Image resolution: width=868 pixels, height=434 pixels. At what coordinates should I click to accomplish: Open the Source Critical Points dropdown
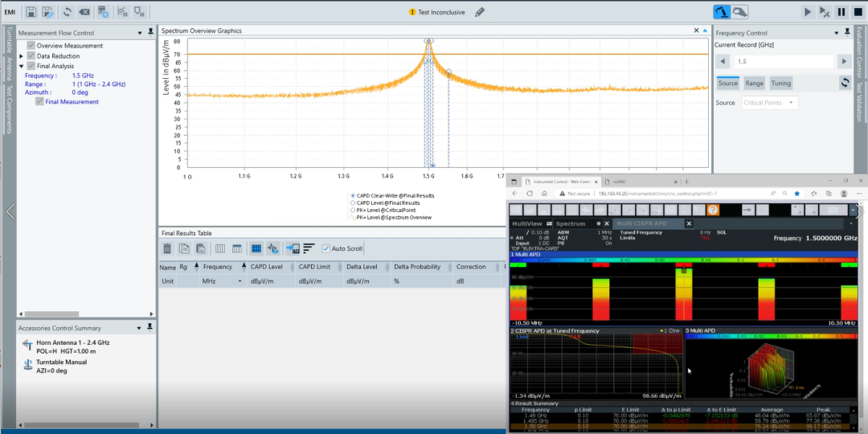tap(769, 102)
